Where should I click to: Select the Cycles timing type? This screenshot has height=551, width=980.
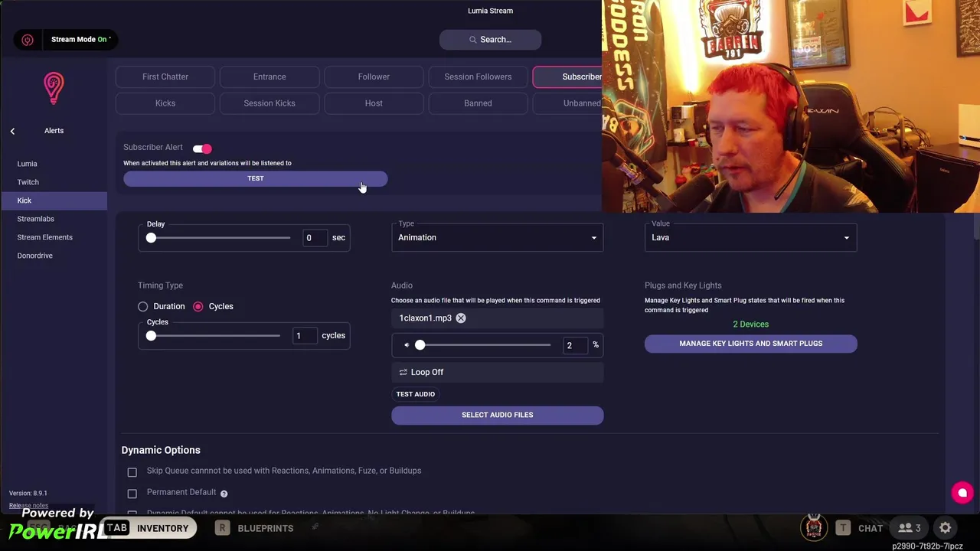[x=198, y=306]
